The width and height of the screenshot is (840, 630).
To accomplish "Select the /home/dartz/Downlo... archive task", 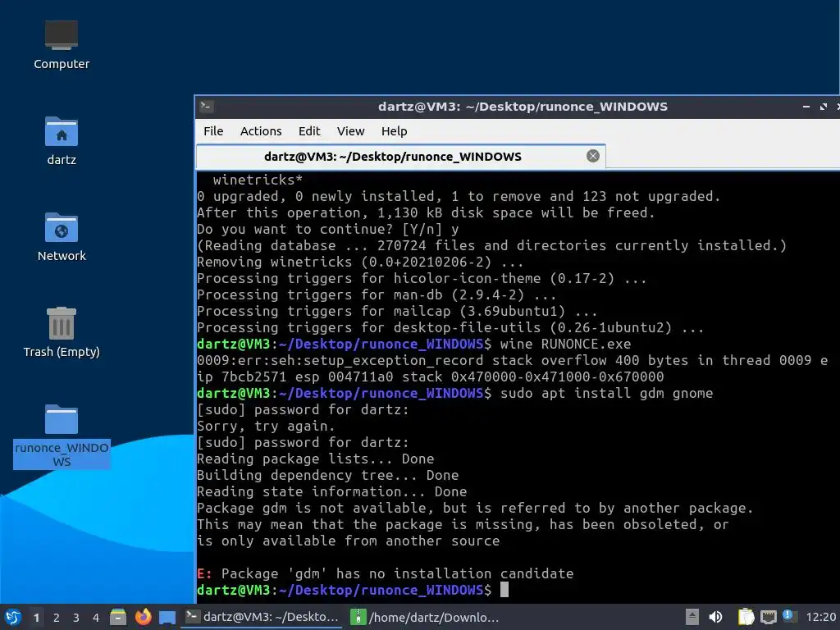I will click(x=424, y=617).
